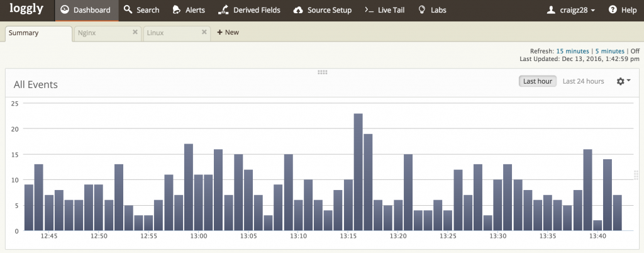Click the 25 y-axis label
Viewport: 644px width, 253px height.
(x=15, y=103)
